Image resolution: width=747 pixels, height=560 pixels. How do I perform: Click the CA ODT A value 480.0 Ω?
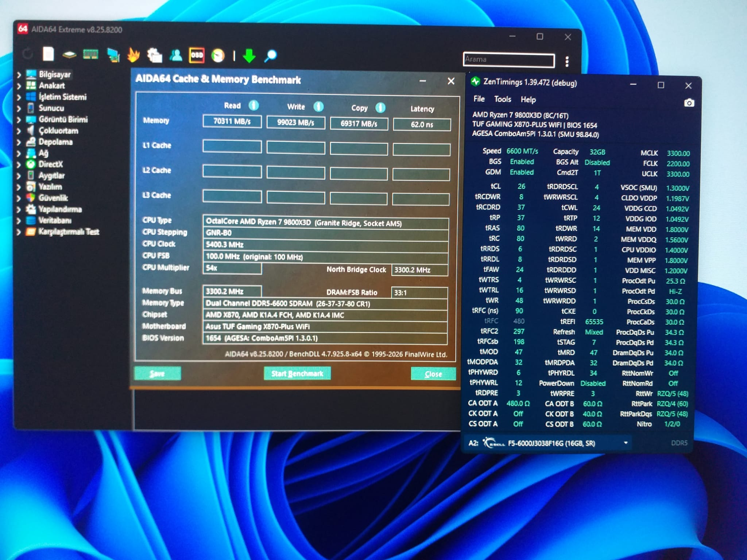pos(518,404)
